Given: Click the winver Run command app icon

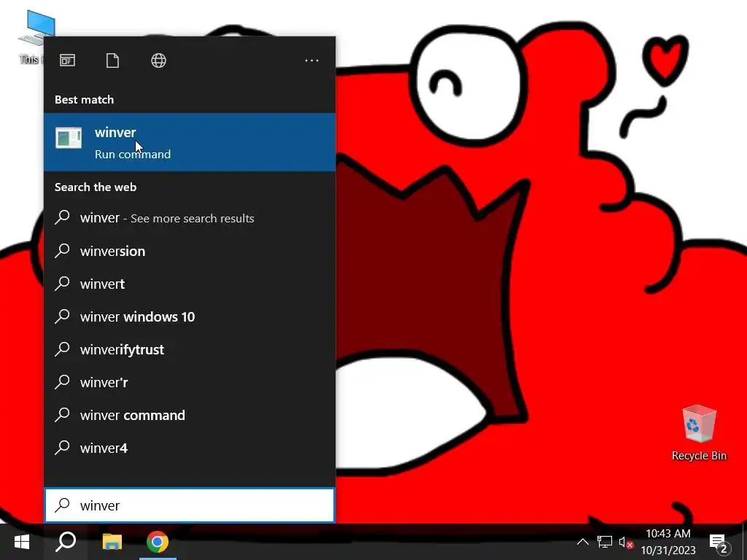Looking at the screenshot, I should [x=69, y=138].
